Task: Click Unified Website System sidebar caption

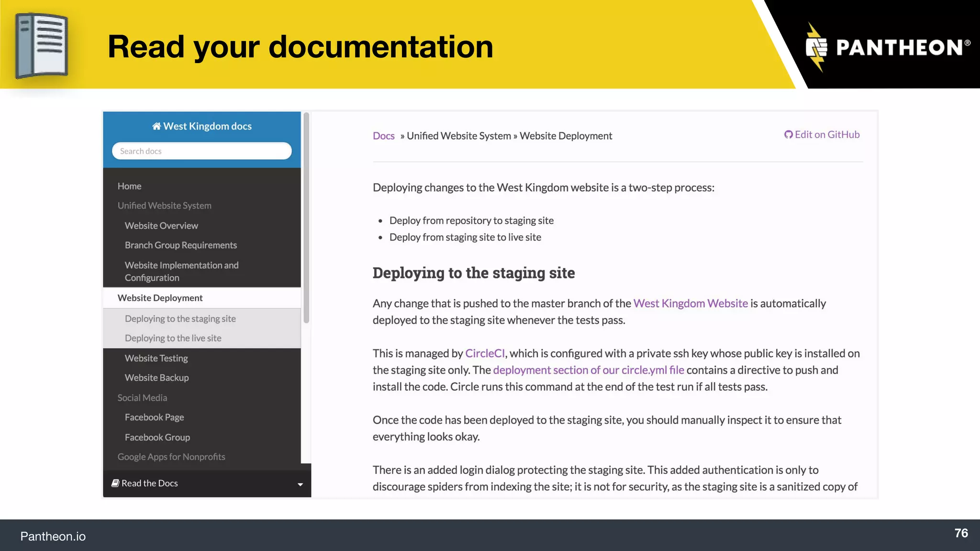Action: [x=164, y=206]
